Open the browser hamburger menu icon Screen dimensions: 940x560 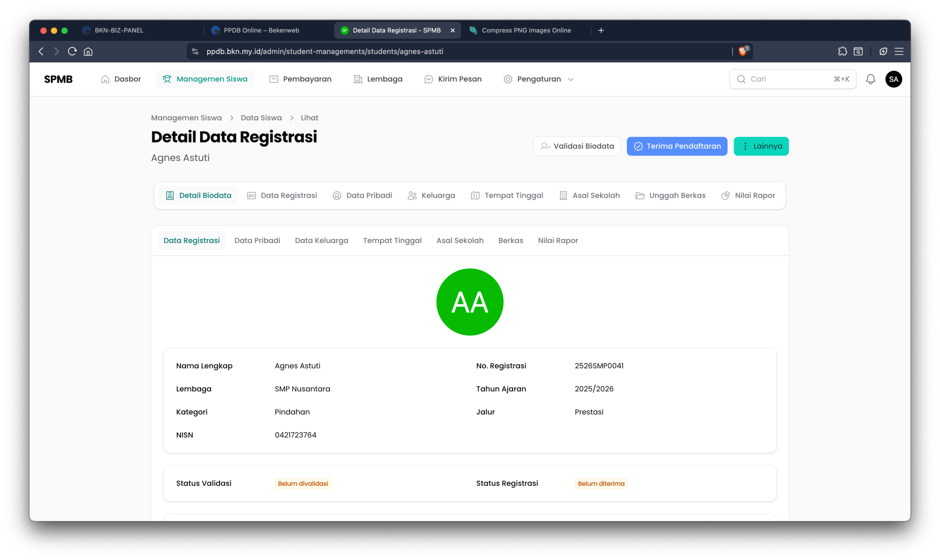[899, 51]
